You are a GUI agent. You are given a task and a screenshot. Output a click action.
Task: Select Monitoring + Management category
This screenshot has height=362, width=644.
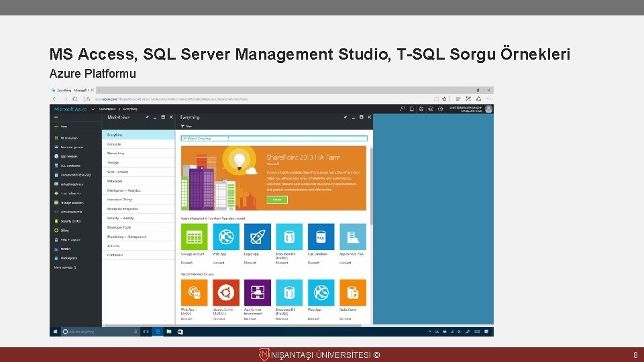[x=138, y=237]
